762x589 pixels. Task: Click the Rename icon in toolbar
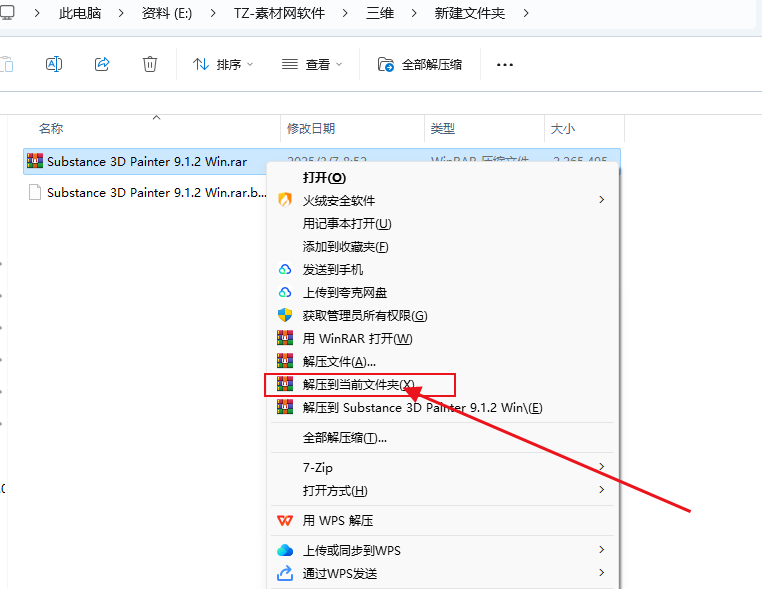(x=54, y=64)
